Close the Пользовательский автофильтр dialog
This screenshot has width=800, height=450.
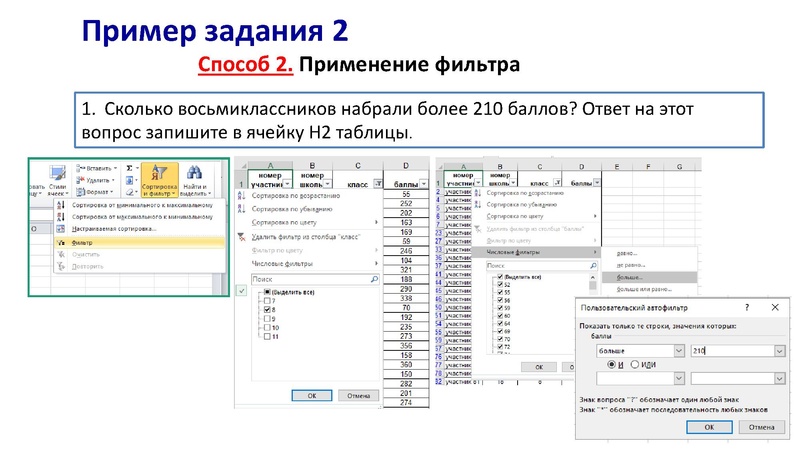tap(775, 307)
